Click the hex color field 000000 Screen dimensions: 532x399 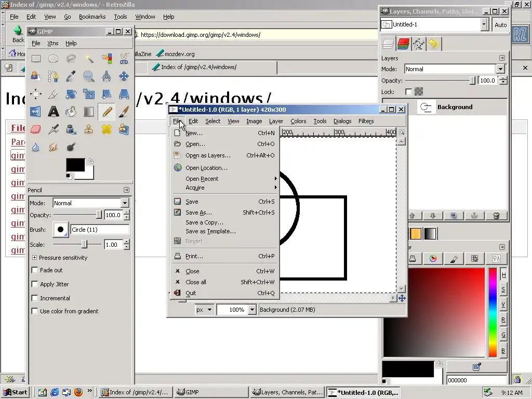[476, 380]
